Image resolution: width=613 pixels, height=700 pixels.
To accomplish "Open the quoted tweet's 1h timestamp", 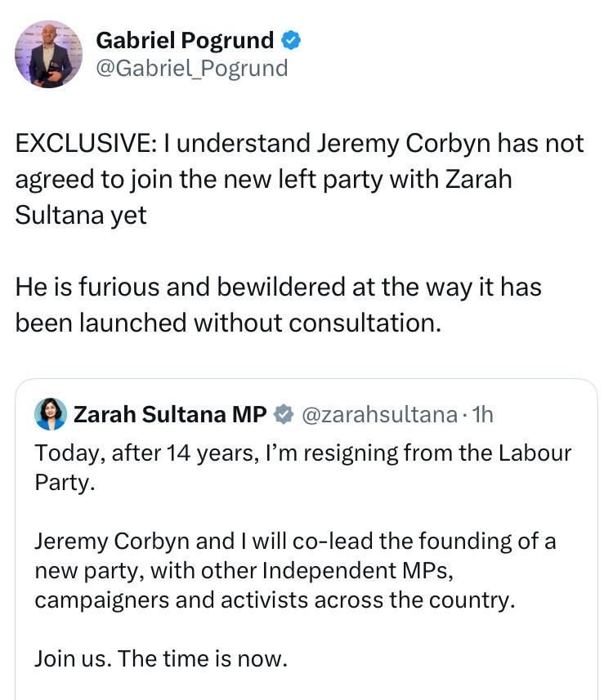I will click(x=481, y=415).
